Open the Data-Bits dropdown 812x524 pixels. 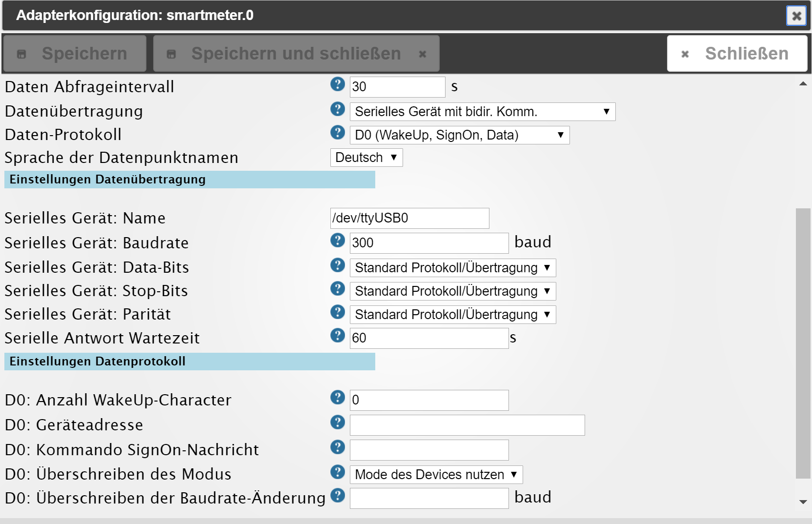[453, 268]
